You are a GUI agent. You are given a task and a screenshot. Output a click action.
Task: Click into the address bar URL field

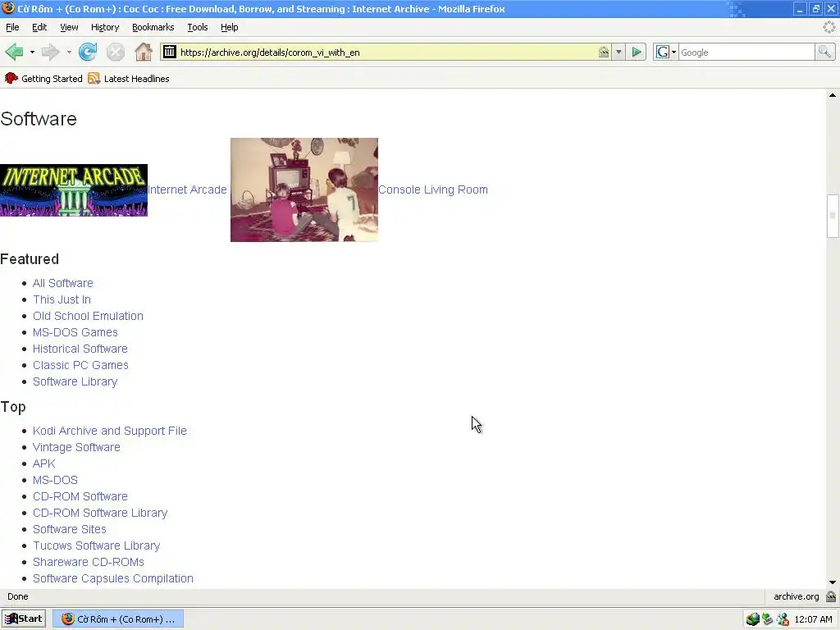[x=386, y=52]
